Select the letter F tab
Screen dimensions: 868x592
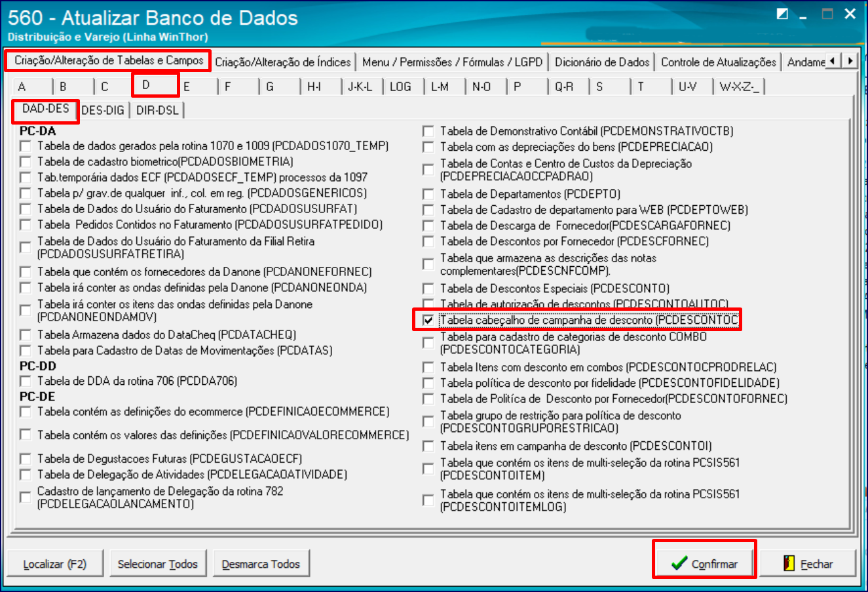point(238,87)
